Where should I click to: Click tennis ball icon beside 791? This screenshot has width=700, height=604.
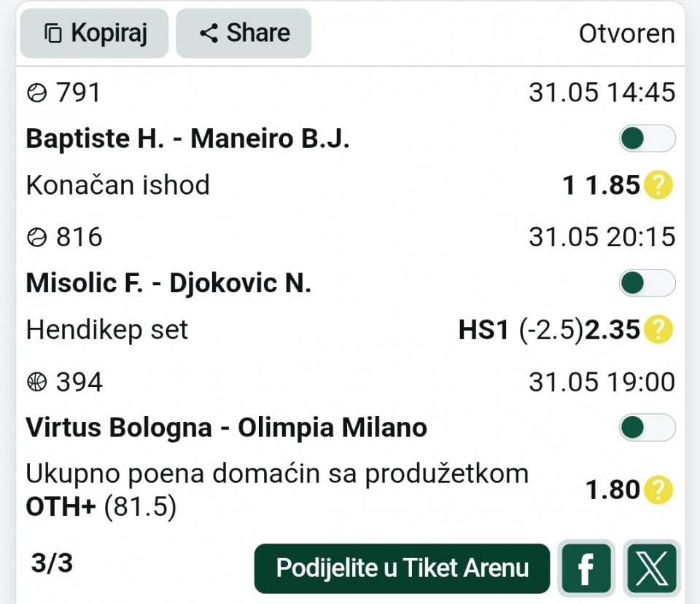(36, 93)
